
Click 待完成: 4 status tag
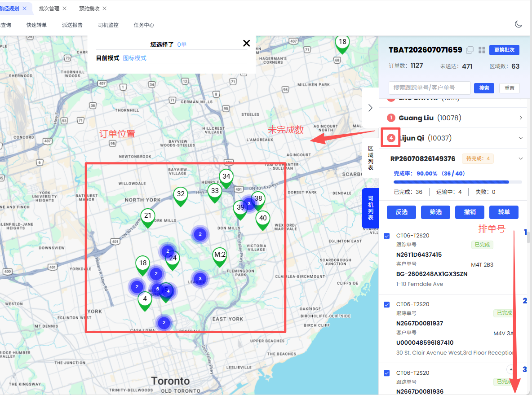click(x=478, y=158)
